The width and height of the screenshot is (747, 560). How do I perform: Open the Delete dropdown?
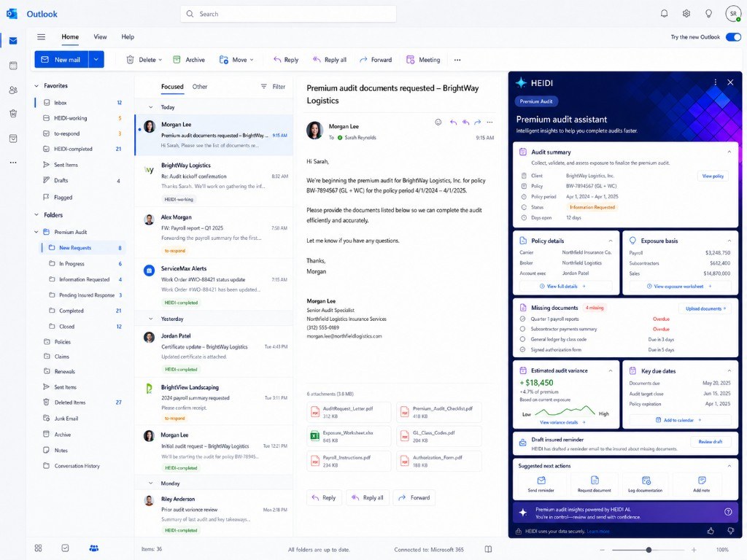[x=160, y=60]
